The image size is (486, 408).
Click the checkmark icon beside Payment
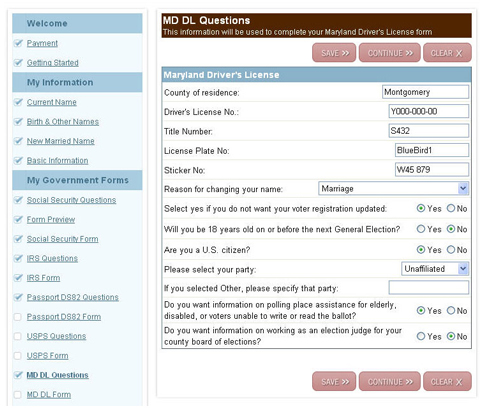[18, 43]
